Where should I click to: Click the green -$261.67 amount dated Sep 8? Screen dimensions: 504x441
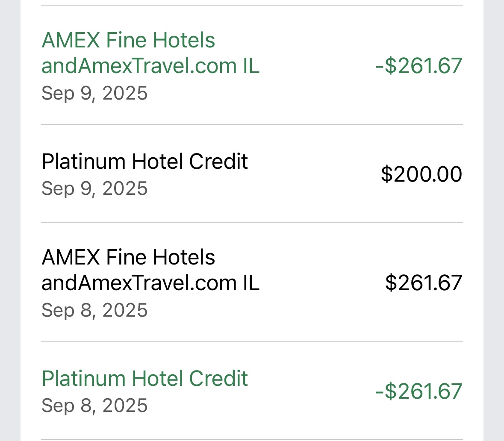419,391
